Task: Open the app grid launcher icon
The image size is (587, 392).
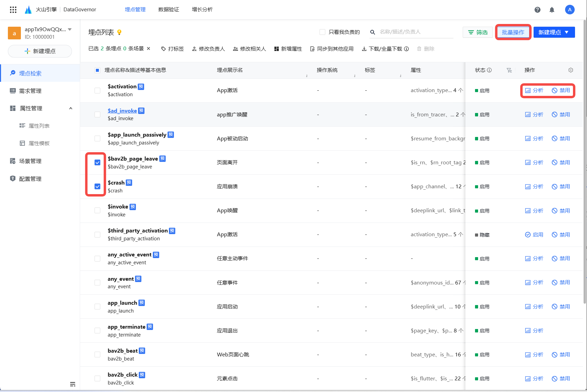Action: pyautogui.click(x=13, y=10)
